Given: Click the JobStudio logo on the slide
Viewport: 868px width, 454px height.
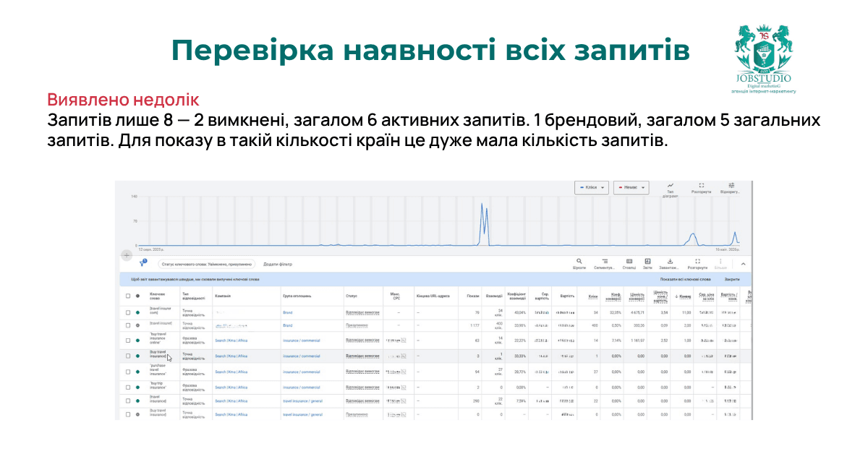Looking at the screenshot, I should coord(764,59).
